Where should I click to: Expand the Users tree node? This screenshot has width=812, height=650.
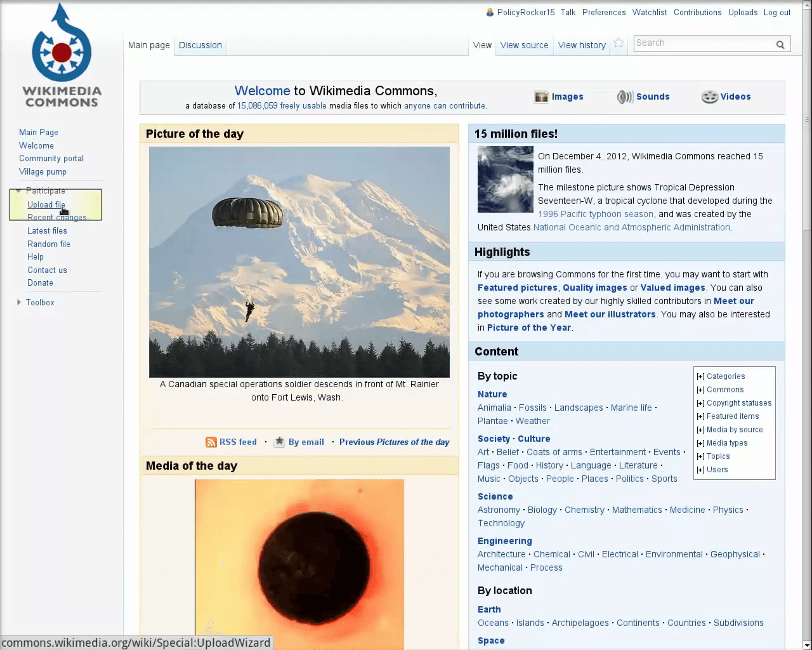coord(700,470)
